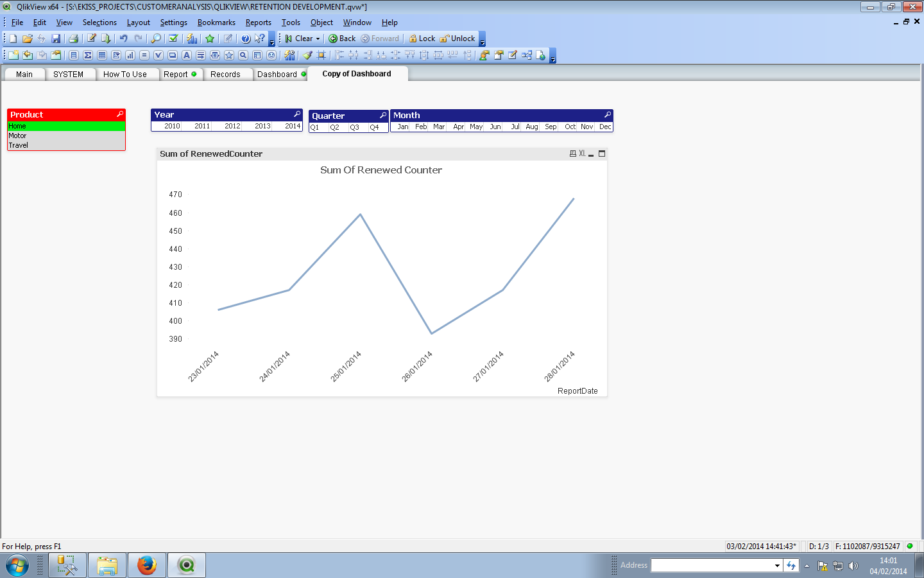Click the Add Bookmark star icon
Image resolution: width=924 pixels, height=578 pixels.
tap(210, 39)
